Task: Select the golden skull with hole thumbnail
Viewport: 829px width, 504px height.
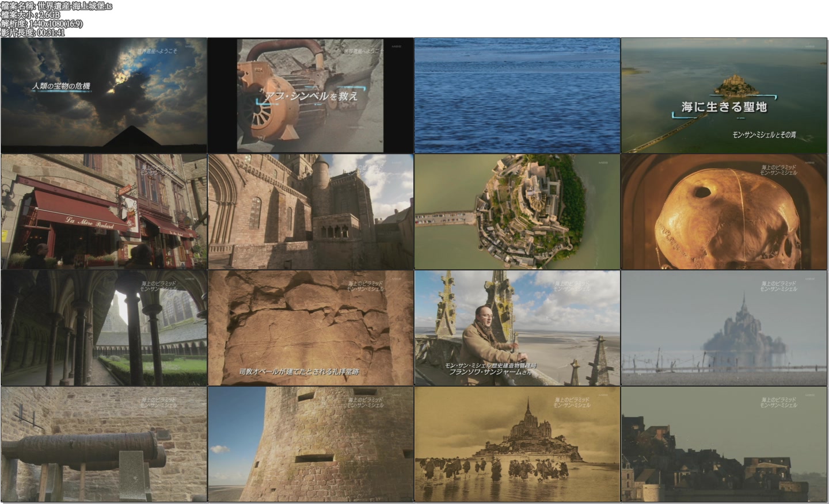Action: click(x=724, y=211)
